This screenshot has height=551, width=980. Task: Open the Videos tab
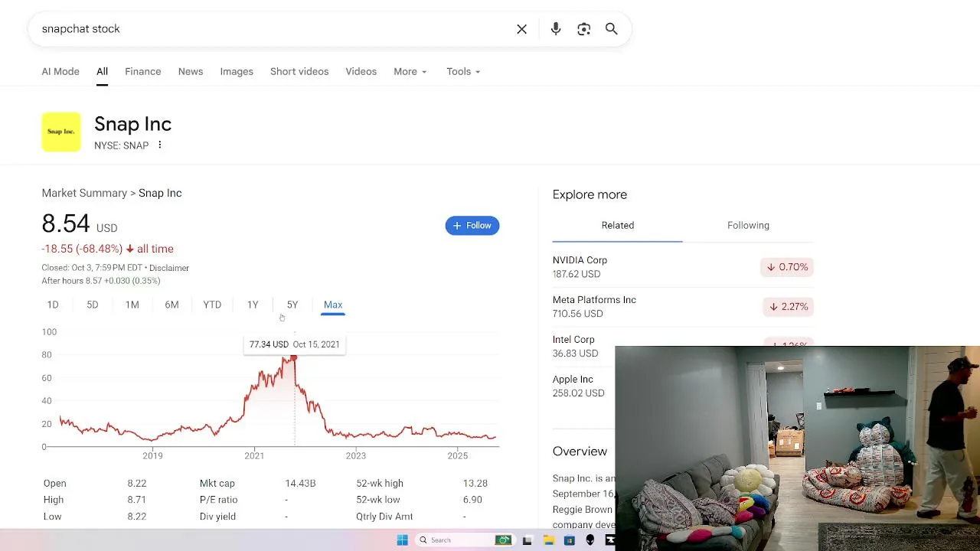click(x=361, y=72)
